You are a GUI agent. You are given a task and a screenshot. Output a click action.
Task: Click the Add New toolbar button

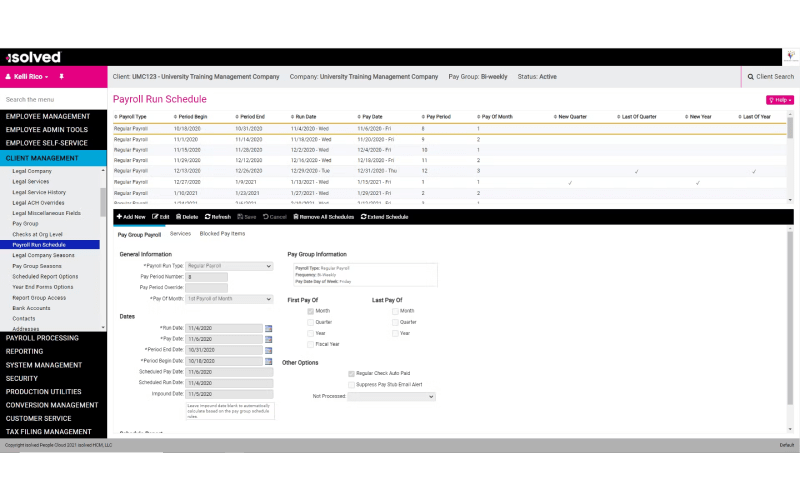pos(131,216)
